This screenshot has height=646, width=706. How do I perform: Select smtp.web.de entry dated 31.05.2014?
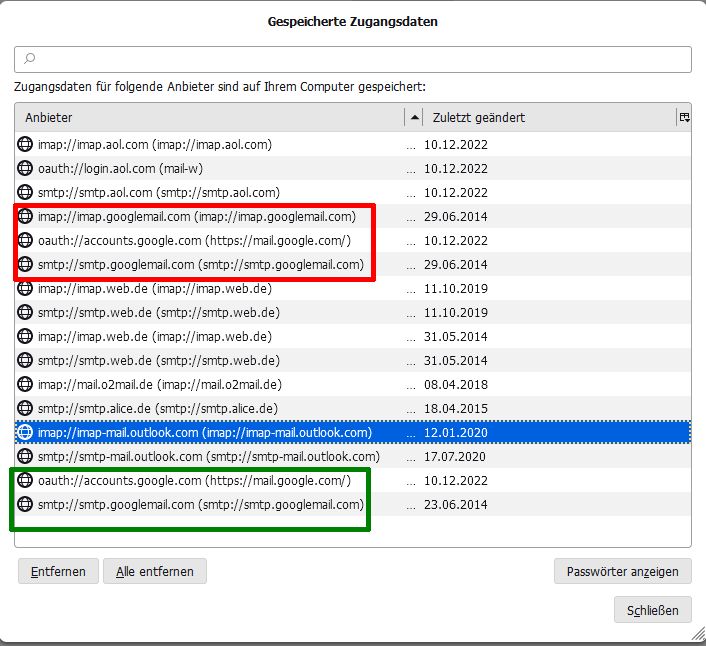click(x=158, y=361)
